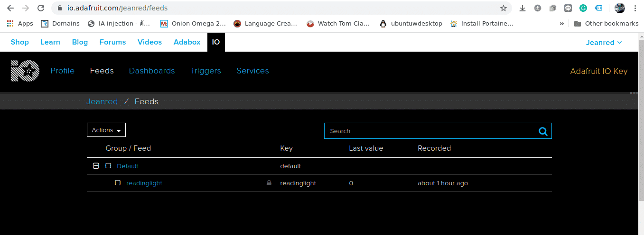Open the Actions dropdown
The height and width of the screenshot is (235, 644).
[x=106, y=130]
